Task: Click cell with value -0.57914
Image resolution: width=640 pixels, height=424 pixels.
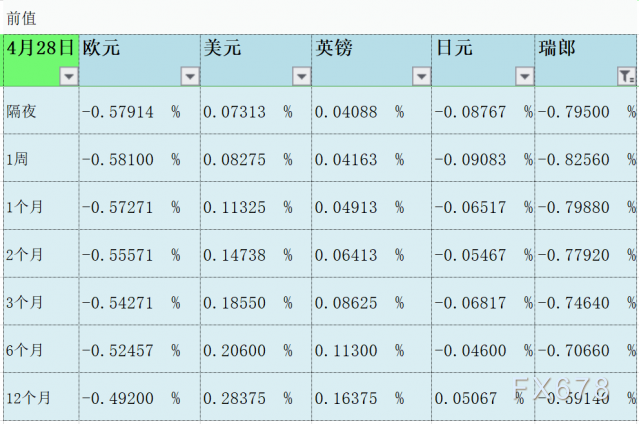Action: [140, 110]
